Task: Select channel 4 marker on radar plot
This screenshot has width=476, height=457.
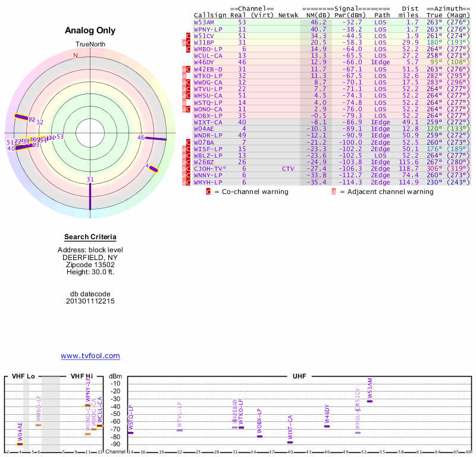Action: pos(154,169)
